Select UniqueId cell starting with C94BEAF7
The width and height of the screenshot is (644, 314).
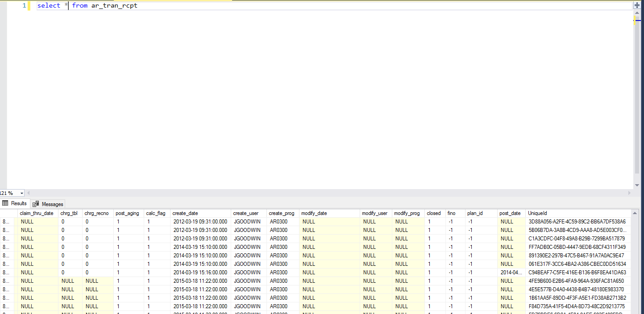click(578, 273)
